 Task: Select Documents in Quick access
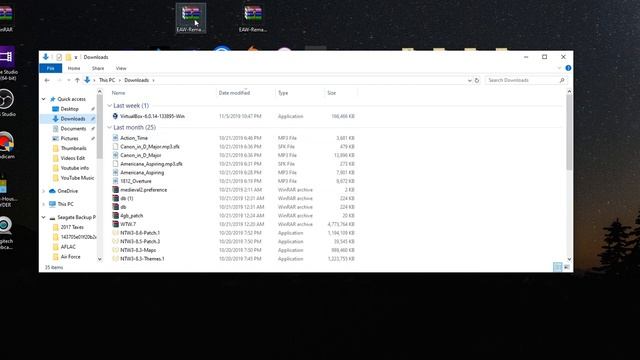(x=73, y=129)
